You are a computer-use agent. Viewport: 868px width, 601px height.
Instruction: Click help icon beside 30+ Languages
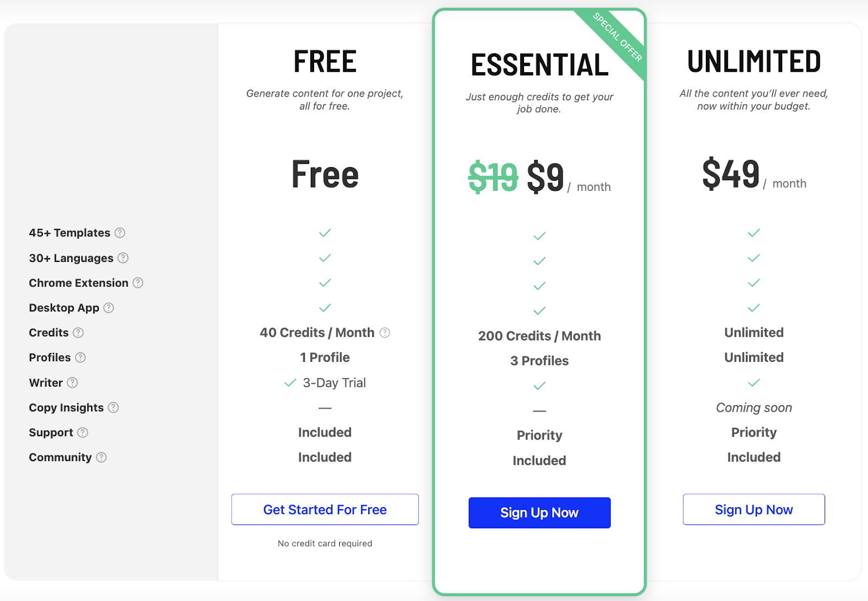(123, 258)
